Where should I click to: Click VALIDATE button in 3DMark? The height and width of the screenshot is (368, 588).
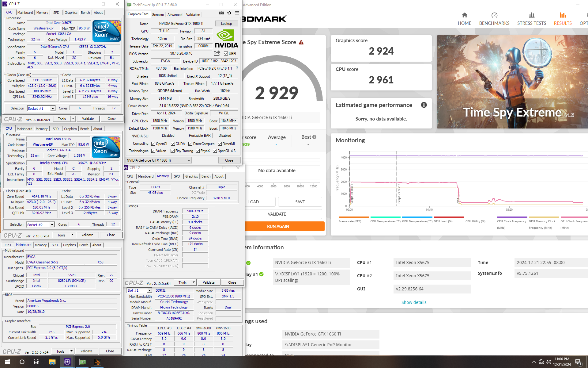tap(277, 214)
